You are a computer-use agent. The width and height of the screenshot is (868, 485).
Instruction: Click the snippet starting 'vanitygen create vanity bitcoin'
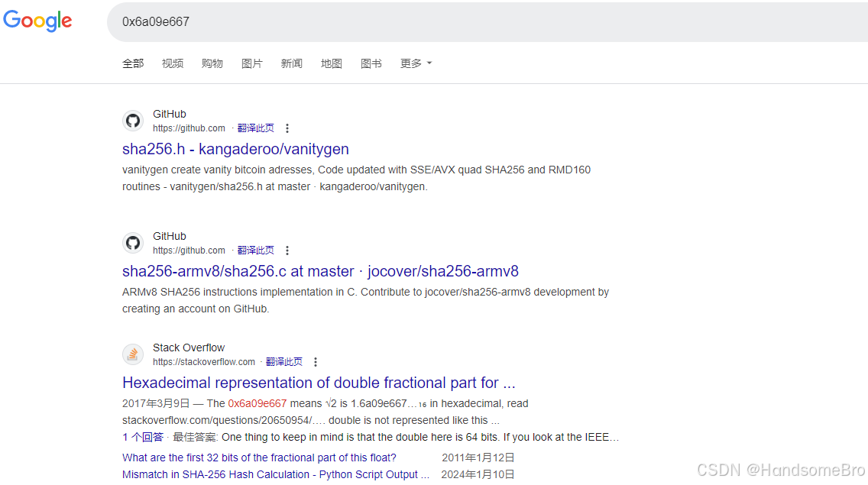click(357, 178)
